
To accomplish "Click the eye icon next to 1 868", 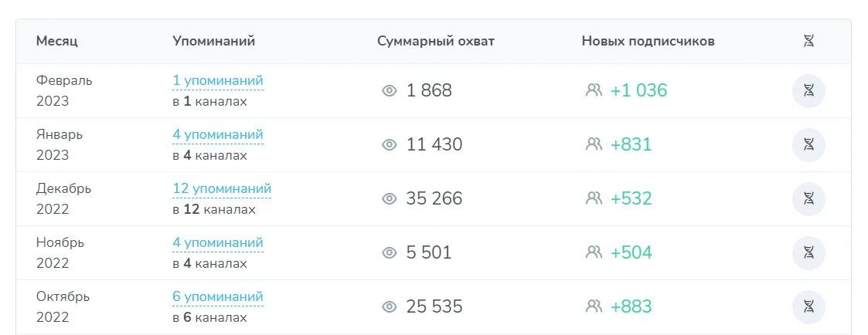I will pyautogui.click(x=390, y=91).
